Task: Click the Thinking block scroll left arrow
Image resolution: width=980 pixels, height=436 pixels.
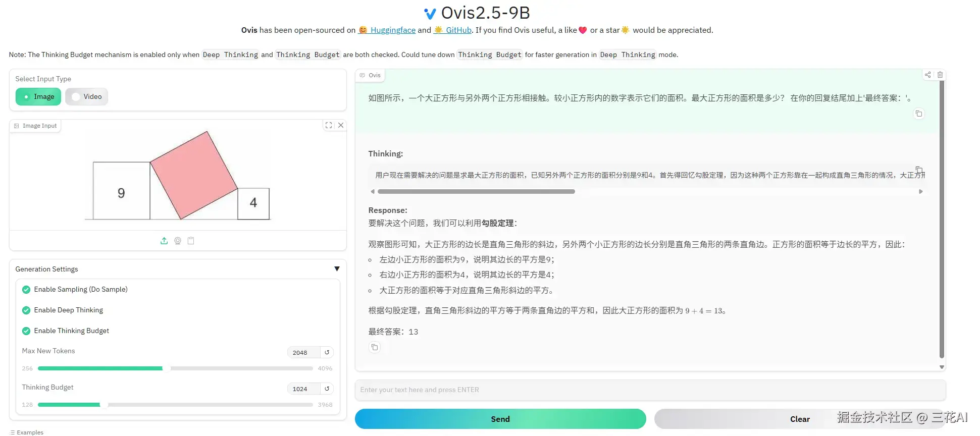Action: coord(373,192)
